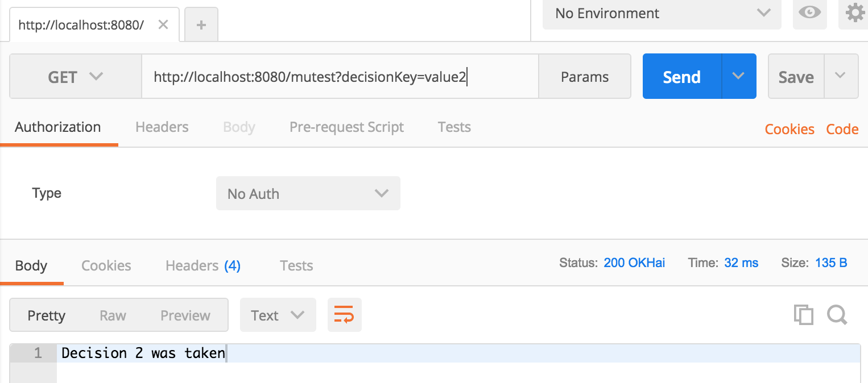The width and height of the screenshot is (868, 383).
Task: Expand the Send button arrow options
Action: 738,76
